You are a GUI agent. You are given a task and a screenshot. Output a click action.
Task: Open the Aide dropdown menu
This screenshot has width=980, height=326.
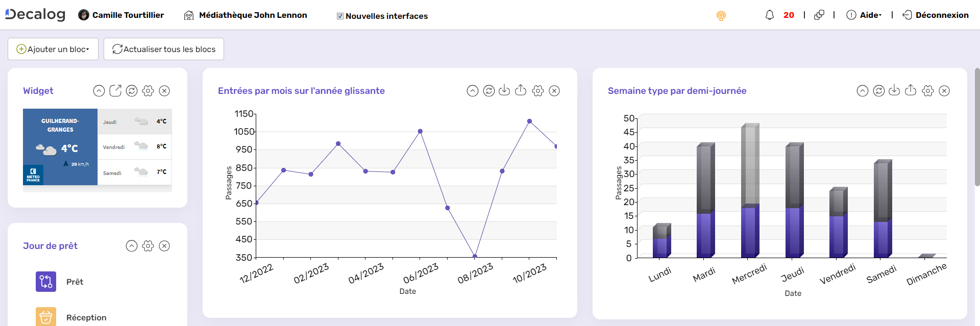pyautogui.click(x=865, y=15)
